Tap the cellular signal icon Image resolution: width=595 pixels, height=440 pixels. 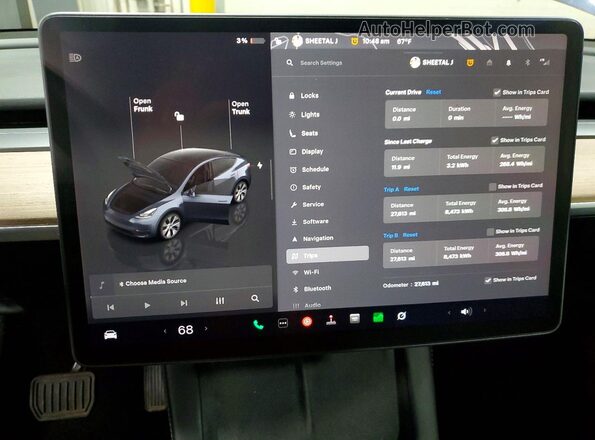pos(545,62)
